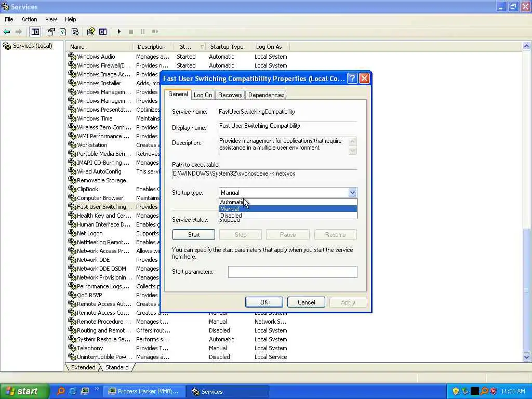Click the Start Service play icon
The height and width of the screenshot is (399, 532).
(119, 32)
